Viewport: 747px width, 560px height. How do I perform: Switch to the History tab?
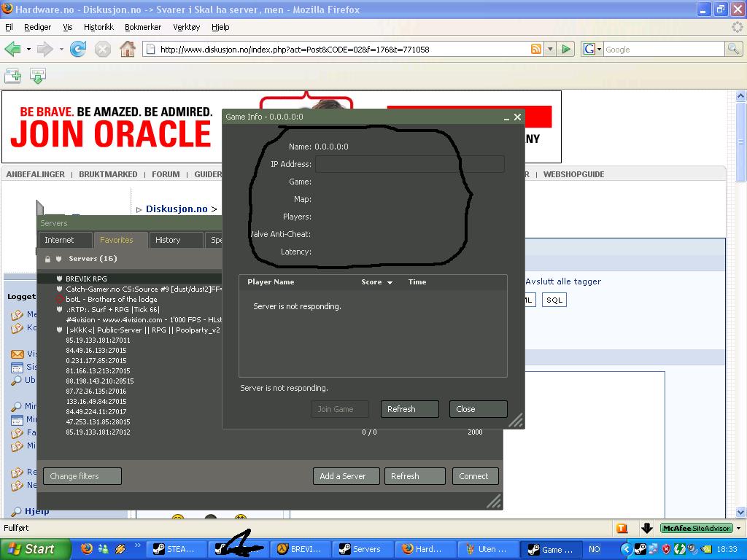(x=176, y=240)
